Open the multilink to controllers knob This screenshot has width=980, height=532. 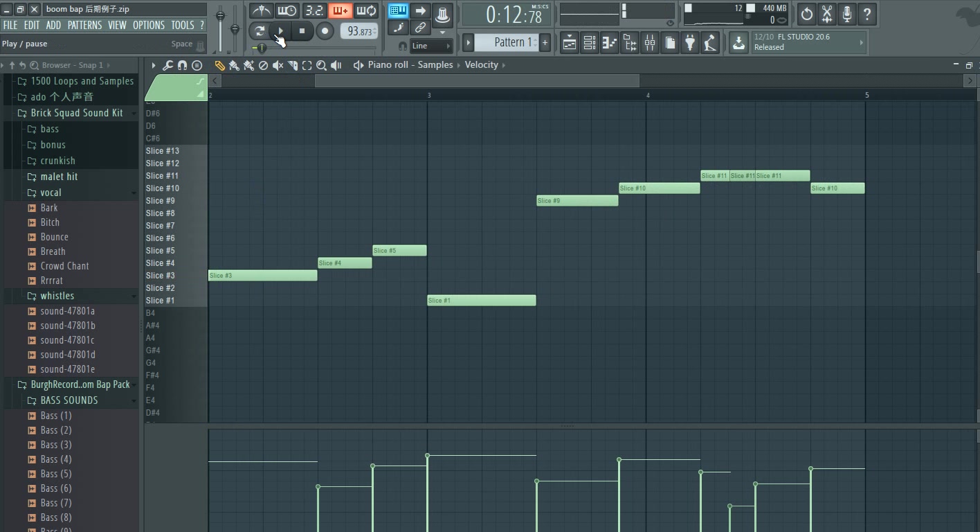pyautogui.click(x=442, y=14)
